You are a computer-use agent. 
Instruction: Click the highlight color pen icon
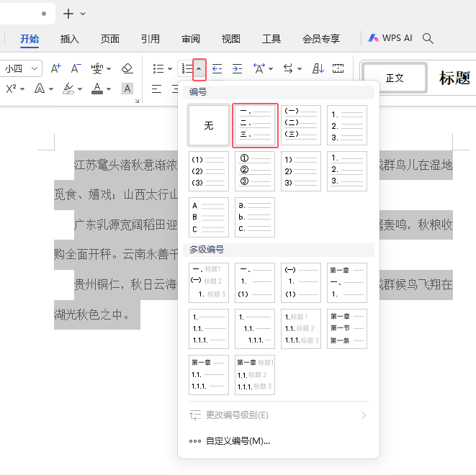pyautogui.click(x=68, y=89)
